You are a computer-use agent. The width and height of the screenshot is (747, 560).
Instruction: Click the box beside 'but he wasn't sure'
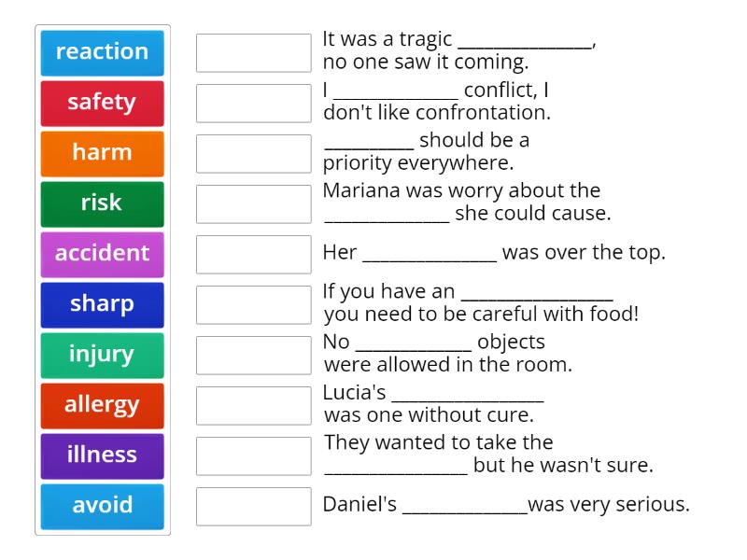click(253, 453)
